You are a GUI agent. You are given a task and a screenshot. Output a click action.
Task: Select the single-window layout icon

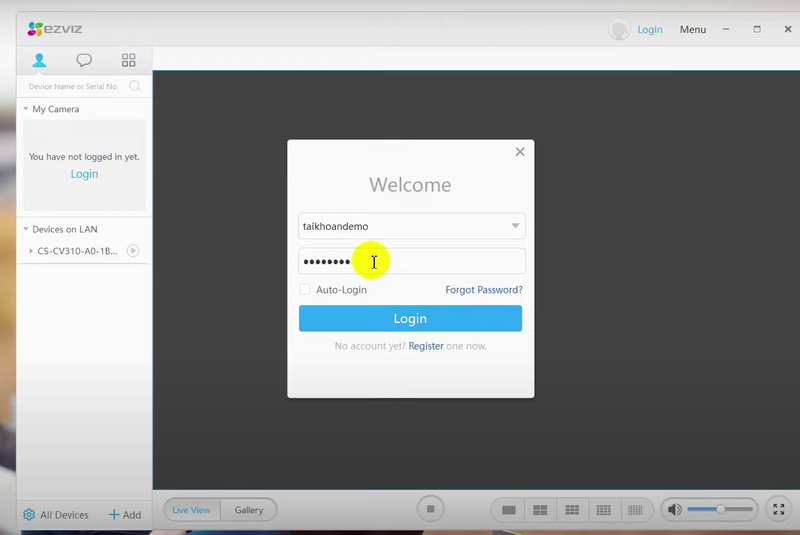click(x=509, y=510)
